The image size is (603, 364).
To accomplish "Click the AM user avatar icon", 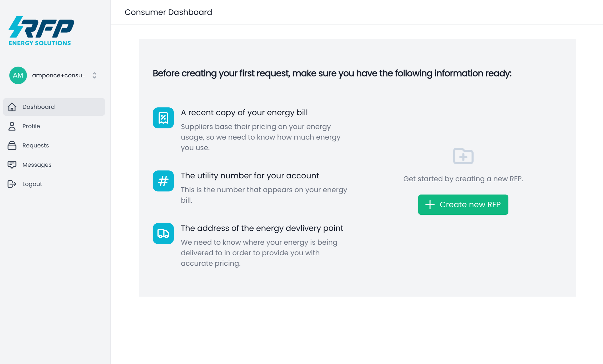I will pyautogui.click(x=18, y=75).
